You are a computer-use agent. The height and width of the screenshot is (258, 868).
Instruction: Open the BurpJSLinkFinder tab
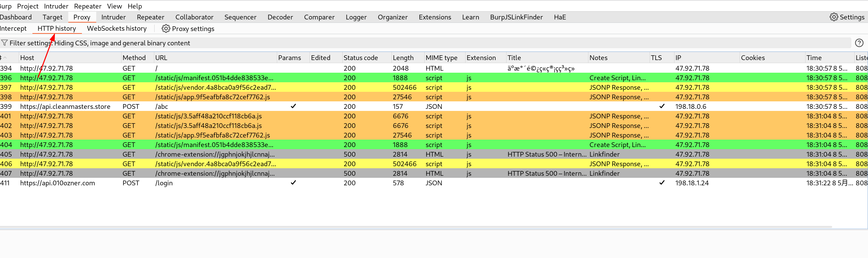pyautogui.click(x=516, y=17)
